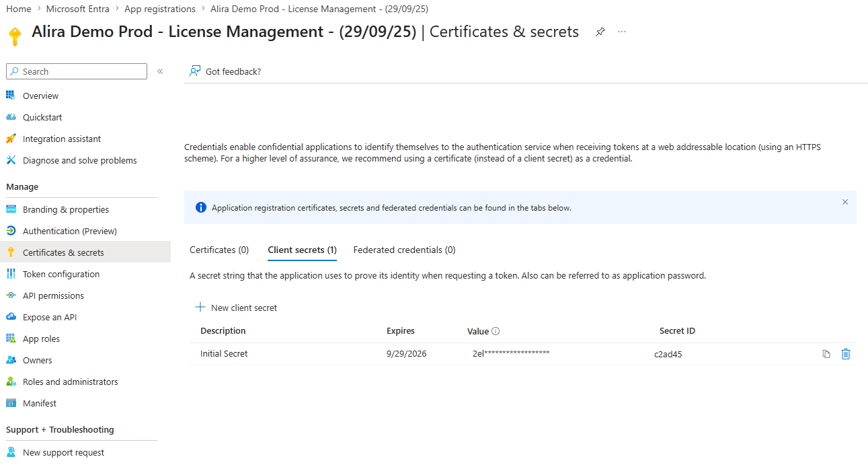The image size is (868, 467).
Task: Click the Branding & properties icon
Action: point(11,209)
